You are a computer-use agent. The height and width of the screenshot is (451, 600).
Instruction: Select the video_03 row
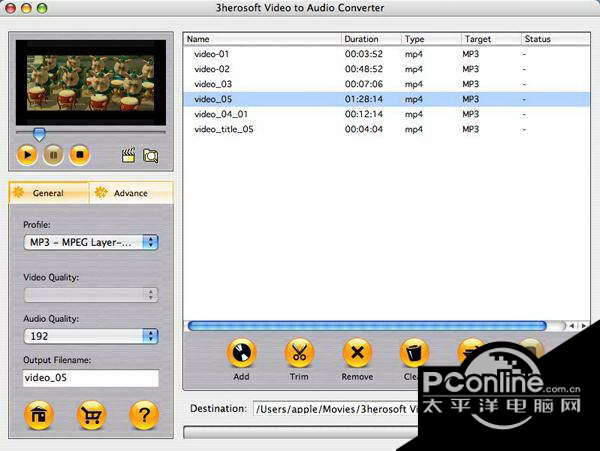386,84
